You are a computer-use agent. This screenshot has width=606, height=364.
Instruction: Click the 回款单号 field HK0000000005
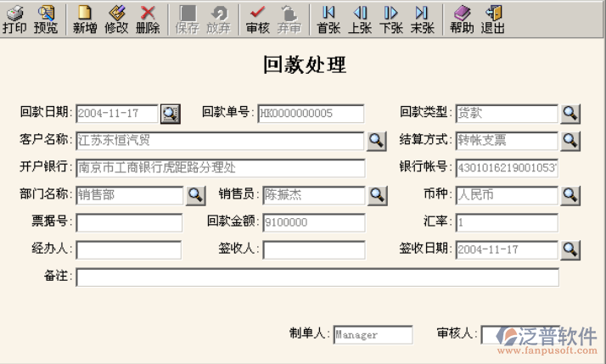311,114
